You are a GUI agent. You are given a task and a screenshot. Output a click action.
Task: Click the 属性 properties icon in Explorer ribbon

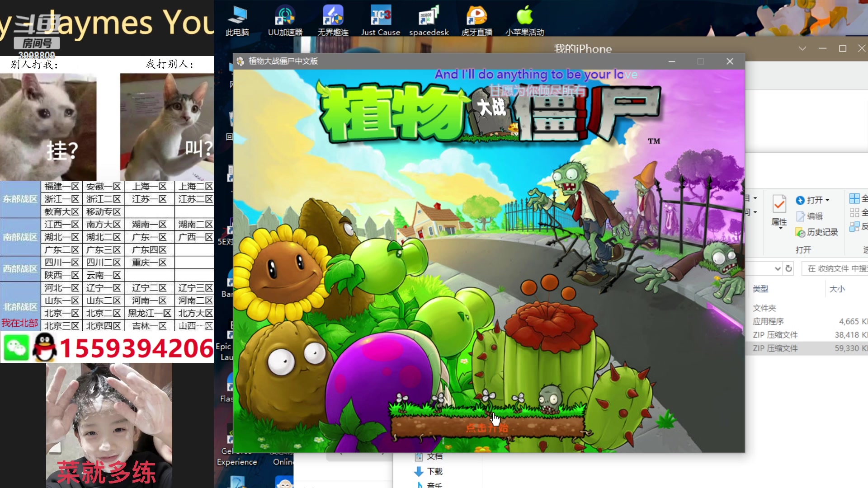pyautogui.click(x=779, y=204)
